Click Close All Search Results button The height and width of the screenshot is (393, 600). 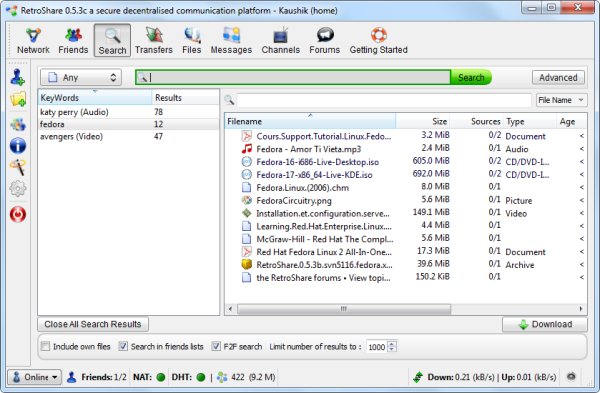[93, 324]
